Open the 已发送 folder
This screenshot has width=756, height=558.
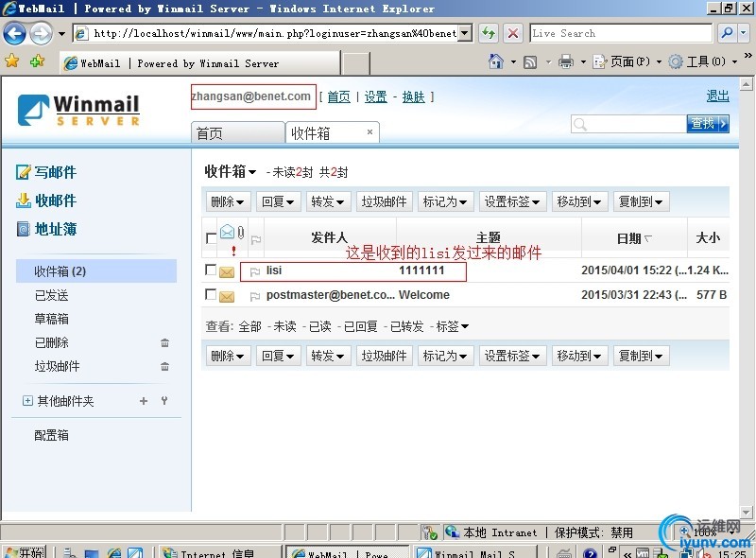[x=52, y=295]
